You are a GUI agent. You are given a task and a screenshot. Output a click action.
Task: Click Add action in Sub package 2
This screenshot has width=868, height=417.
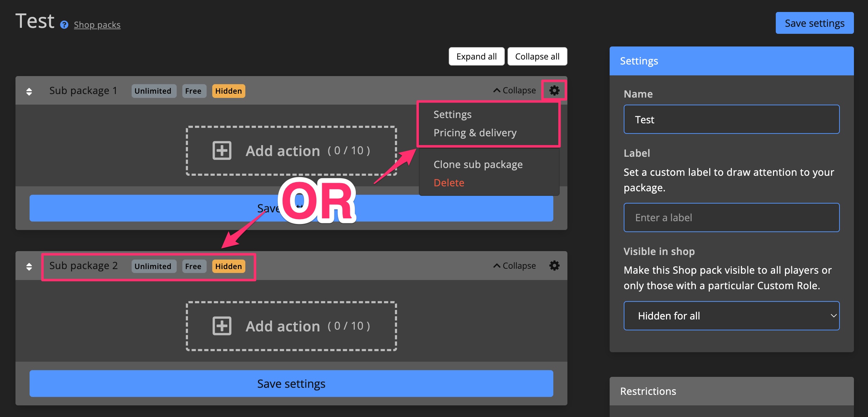pos(291,326)
